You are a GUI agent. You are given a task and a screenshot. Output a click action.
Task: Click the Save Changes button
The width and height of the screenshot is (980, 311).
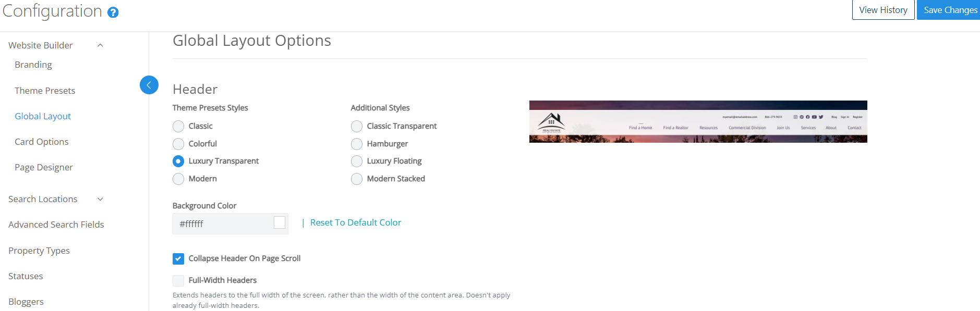click(x=950, y=9)
